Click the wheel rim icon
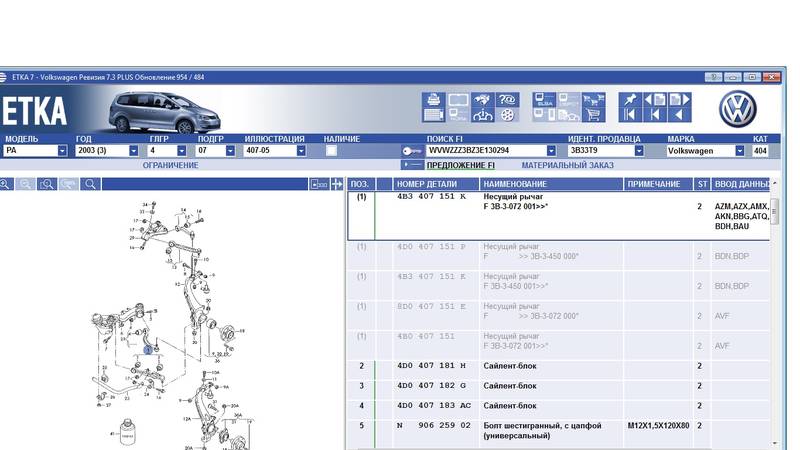The height and width of the screenshot is (450, 800). coord(507,115)
